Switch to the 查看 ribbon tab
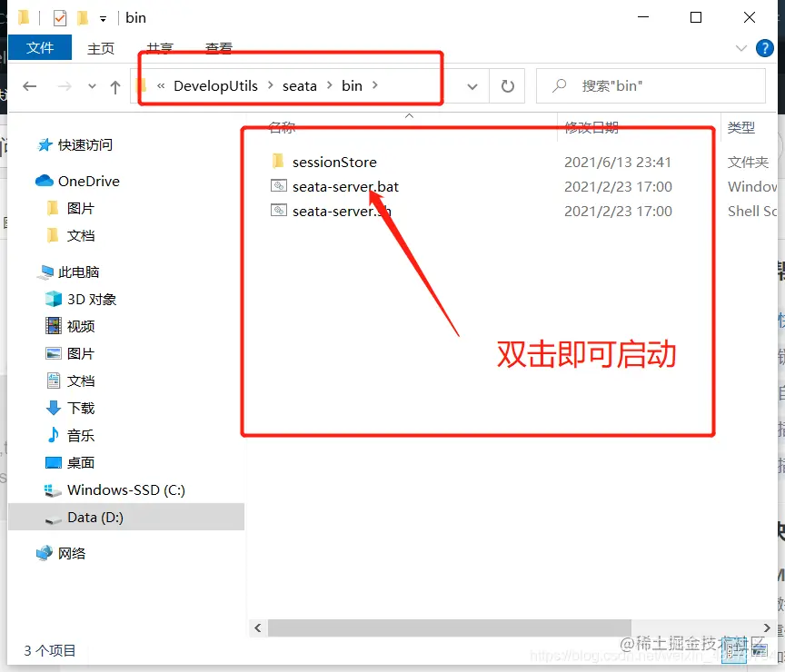This screenshot has width=785, height=672. pyautogui.click(x=217, y=48)
